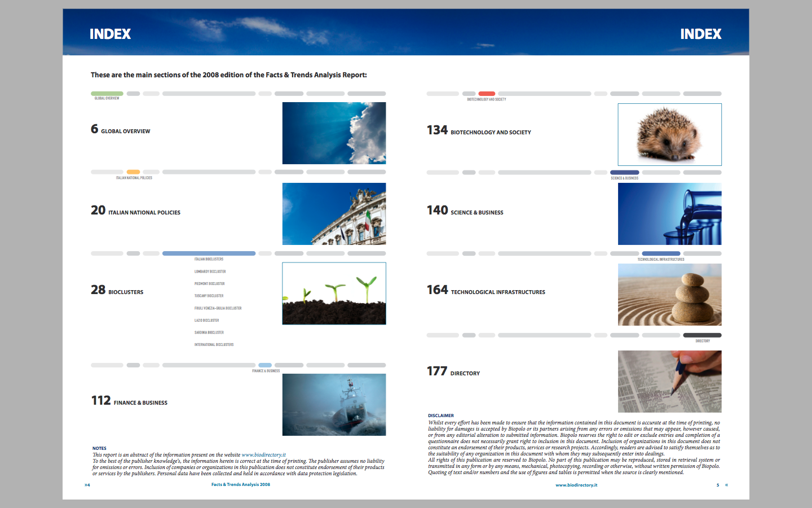The image size is (812, 508).
Task: Open the www.biodirectory.it link in Notes
Action: [263, 455]
